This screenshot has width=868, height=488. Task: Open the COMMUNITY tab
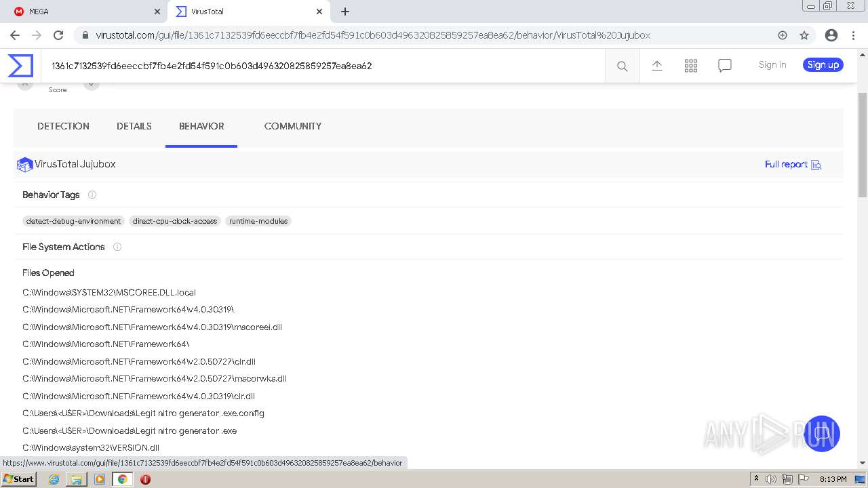point(293,126)
